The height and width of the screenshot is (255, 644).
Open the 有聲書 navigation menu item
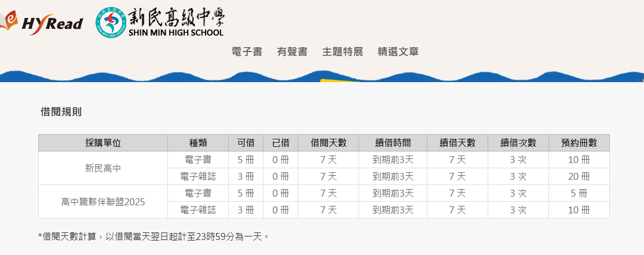(x=292, y=51)
